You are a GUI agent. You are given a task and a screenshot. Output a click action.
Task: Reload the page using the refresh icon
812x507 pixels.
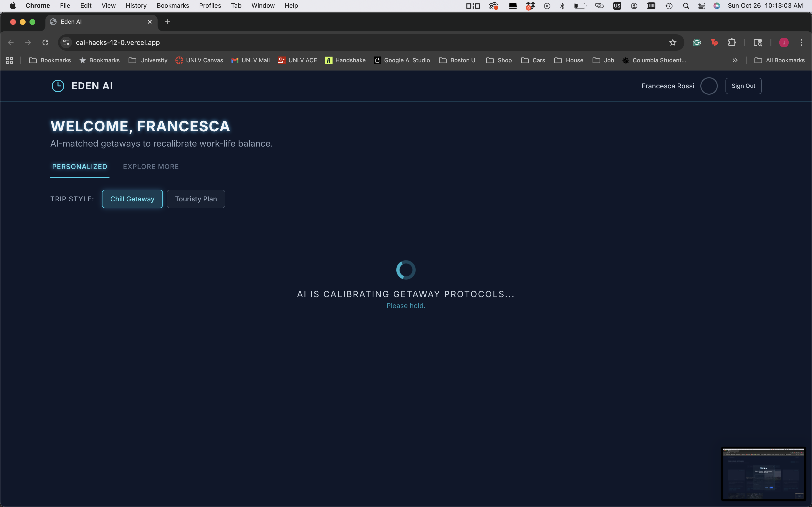click(x=45, y=42)
